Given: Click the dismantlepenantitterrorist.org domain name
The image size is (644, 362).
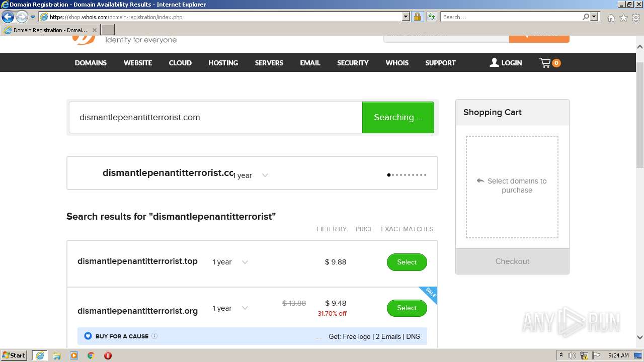Looking at the screenshot, I should pyautogui.click(x=137, y=311).
